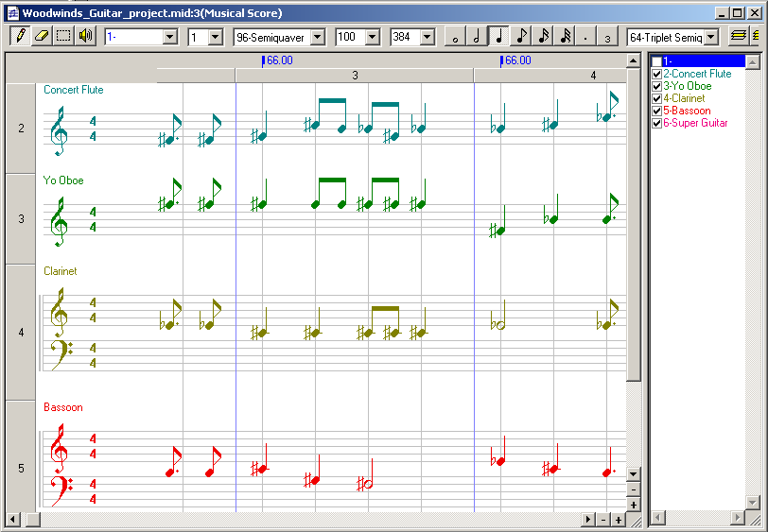
Task: Select 3-Yo Oboe in the track list
Action: tap(688, 86)
